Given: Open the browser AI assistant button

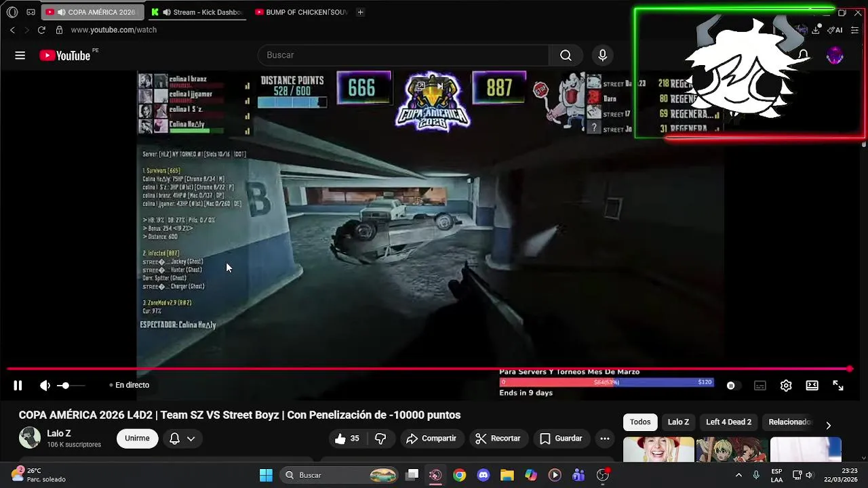Looking at the screenshot, I should [x=835, y=30].
